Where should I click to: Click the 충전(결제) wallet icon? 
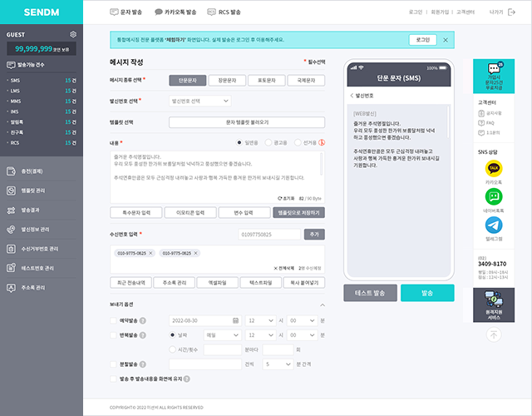coord(11,171)
